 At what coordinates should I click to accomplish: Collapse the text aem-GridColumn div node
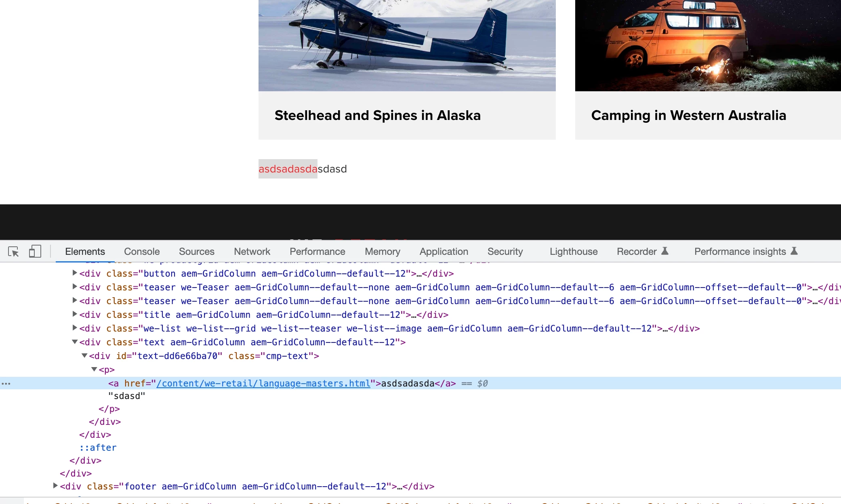click(x=75, y=342)
